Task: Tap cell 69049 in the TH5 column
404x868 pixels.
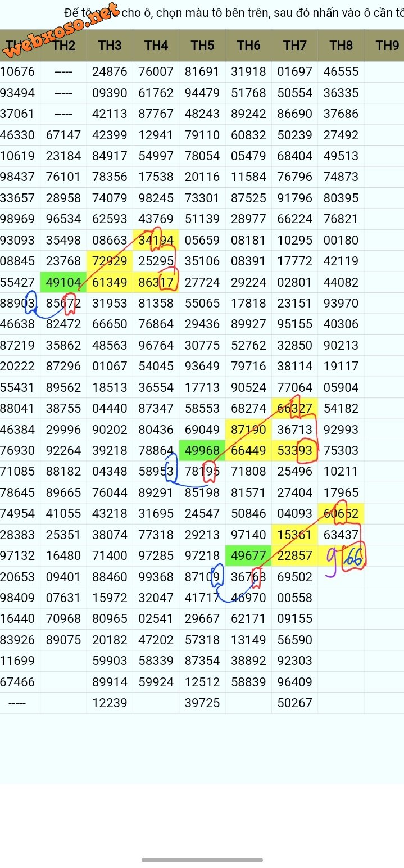Action: (x=202, y=430)
